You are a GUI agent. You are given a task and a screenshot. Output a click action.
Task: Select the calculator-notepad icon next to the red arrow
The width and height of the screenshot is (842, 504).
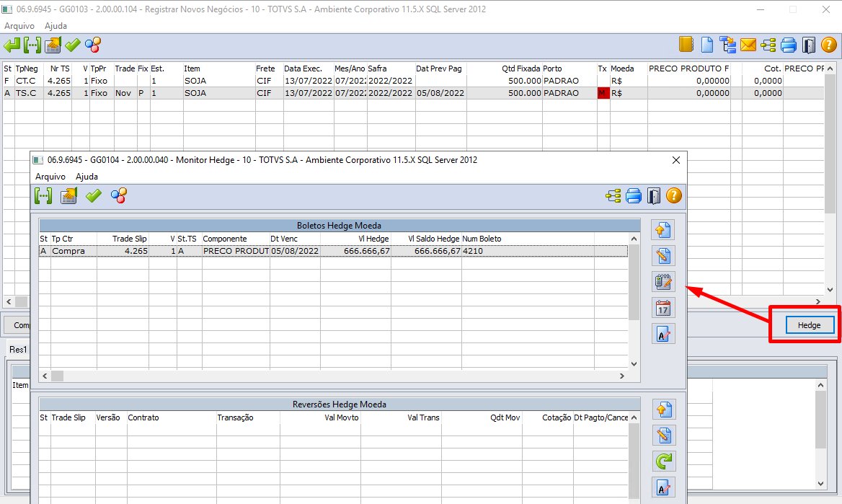[663, 281]
